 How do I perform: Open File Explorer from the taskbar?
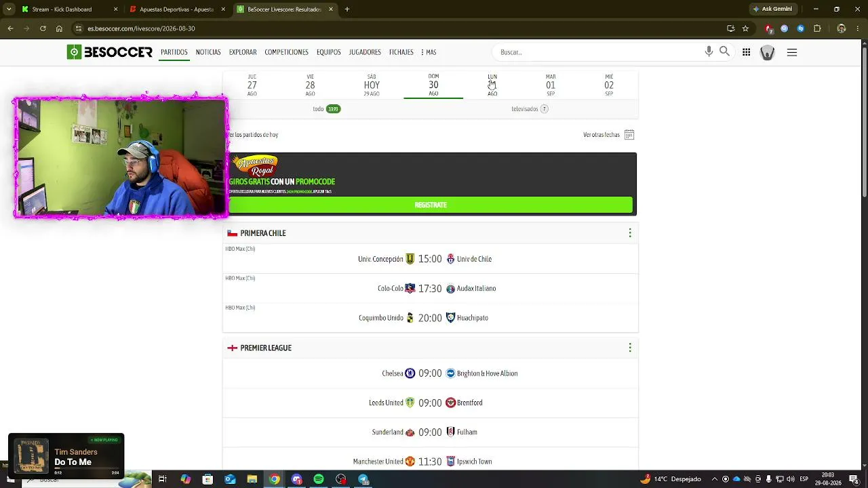coord(252,479)
